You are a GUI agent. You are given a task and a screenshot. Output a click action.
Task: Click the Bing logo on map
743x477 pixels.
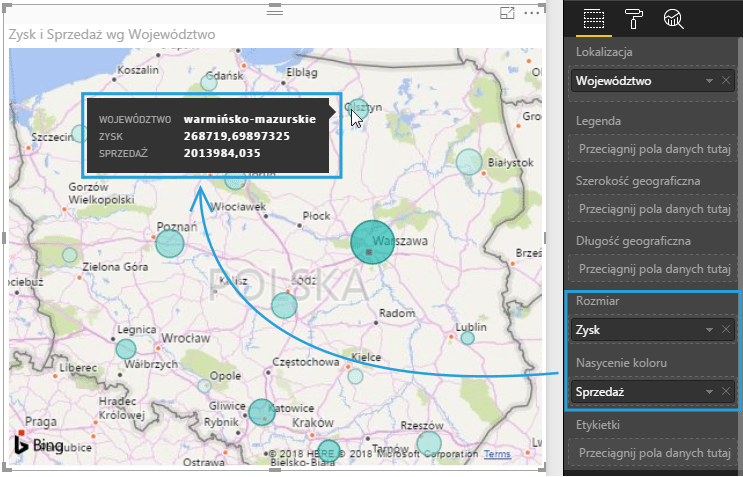40,445
